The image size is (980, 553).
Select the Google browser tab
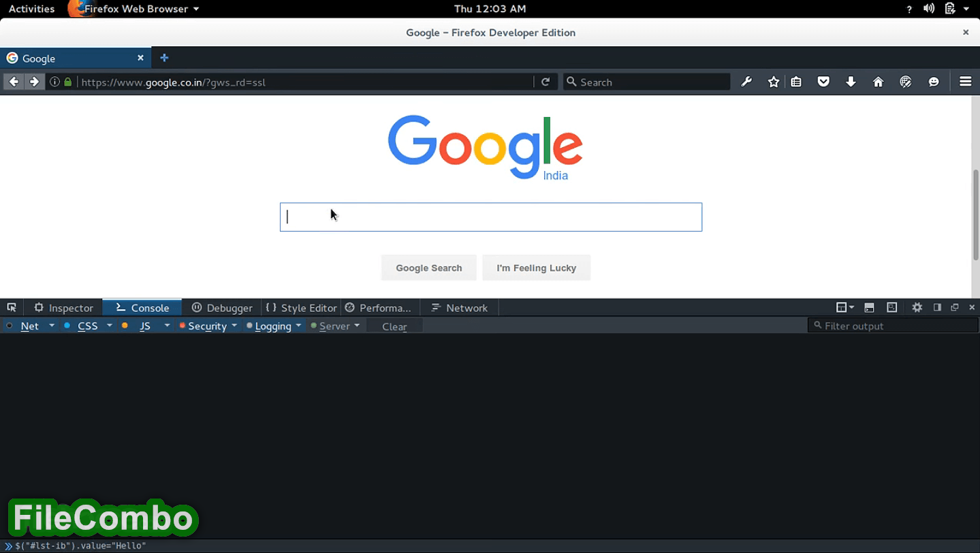coord(75,58)
